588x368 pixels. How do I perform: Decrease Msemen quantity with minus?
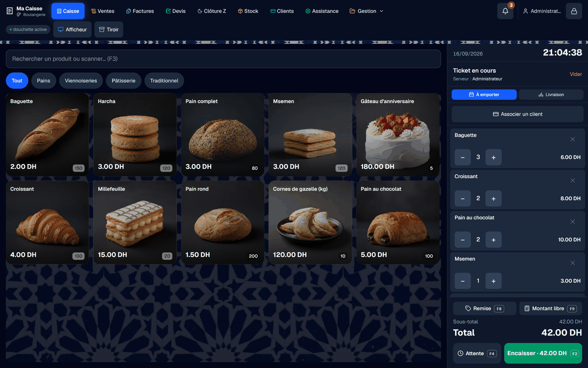click(462, 281)
